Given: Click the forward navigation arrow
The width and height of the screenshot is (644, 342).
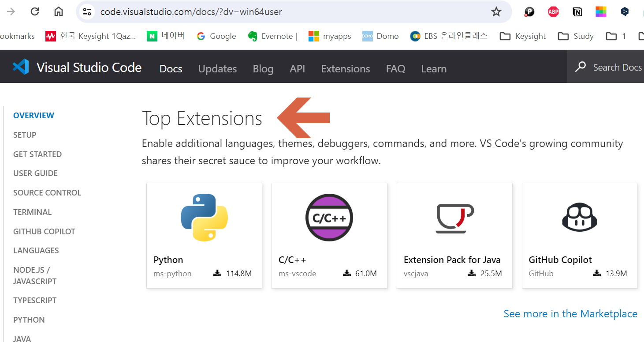Looking at the screenshot, I should point(11,12).
